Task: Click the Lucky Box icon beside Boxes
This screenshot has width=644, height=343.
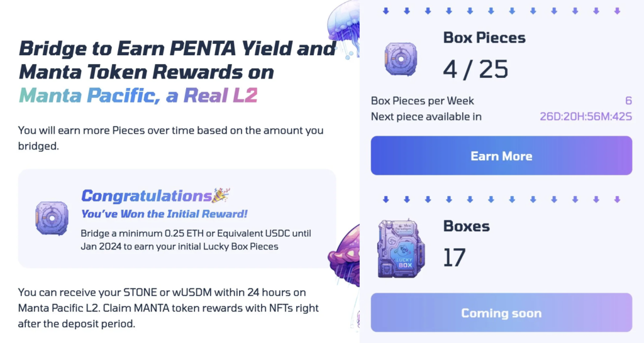Action: [402, 249]
